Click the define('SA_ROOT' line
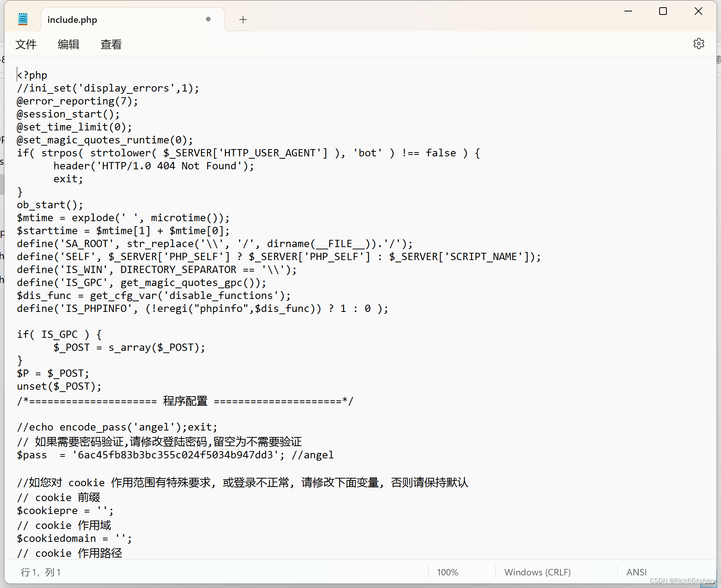This screenshot has height=588, width=721. pyautogui.click(x=215, y=244)
